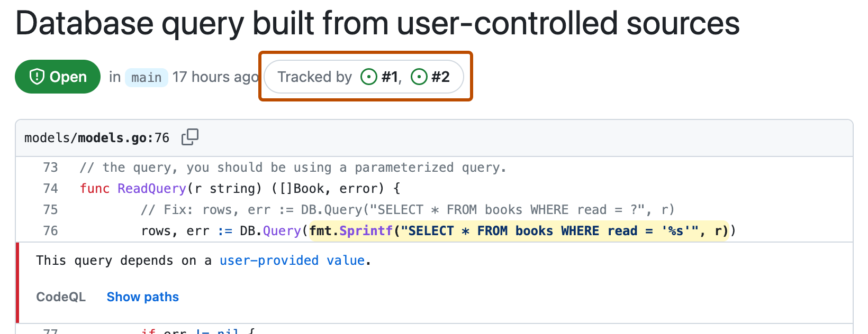Open tracking issue #2
Image resolution: width=868 pixels, height=334 pixels.
[x=440, y=77]
